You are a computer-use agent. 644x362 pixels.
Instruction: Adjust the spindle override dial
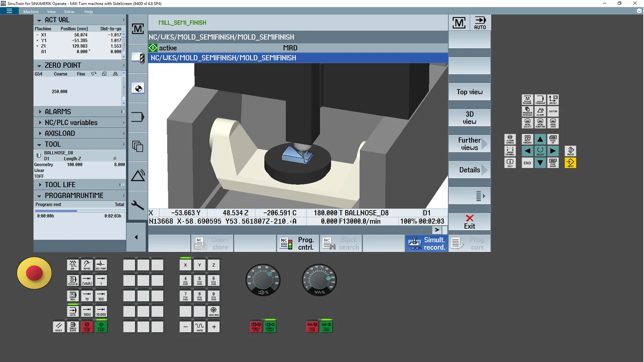click(x=263, y=280)
